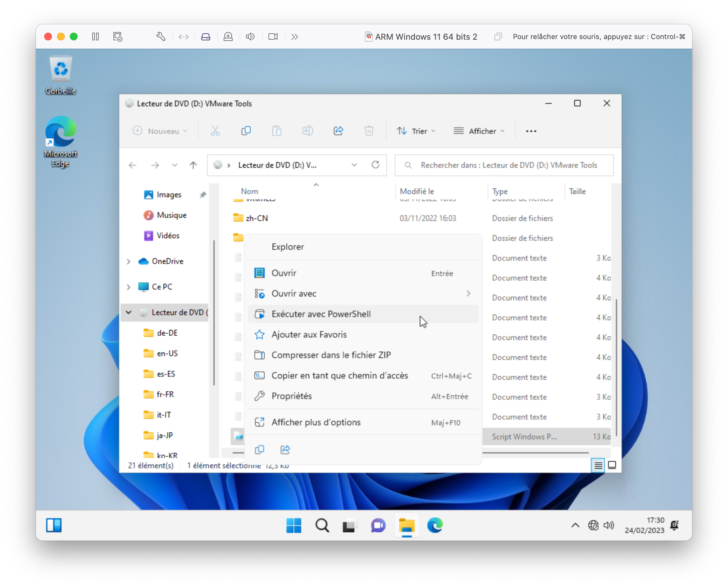The width and height of the screenshot is (728, 588).
Task: Click the VMware snapshot icon
Action: 118,37
